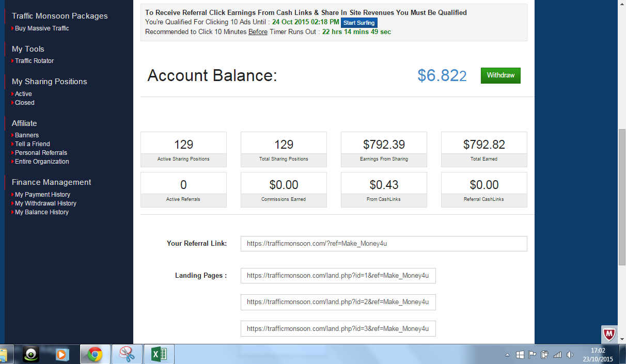Click the Total Sharing Positions 129 box
The image size is (626, 364).
tap(284, 149)
